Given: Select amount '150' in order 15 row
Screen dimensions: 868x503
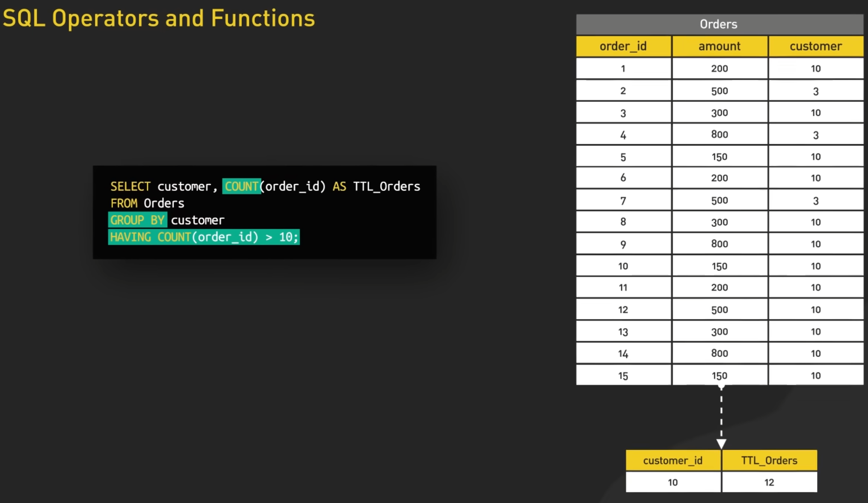Looking at the screenshot, I should tap(720, 375).
